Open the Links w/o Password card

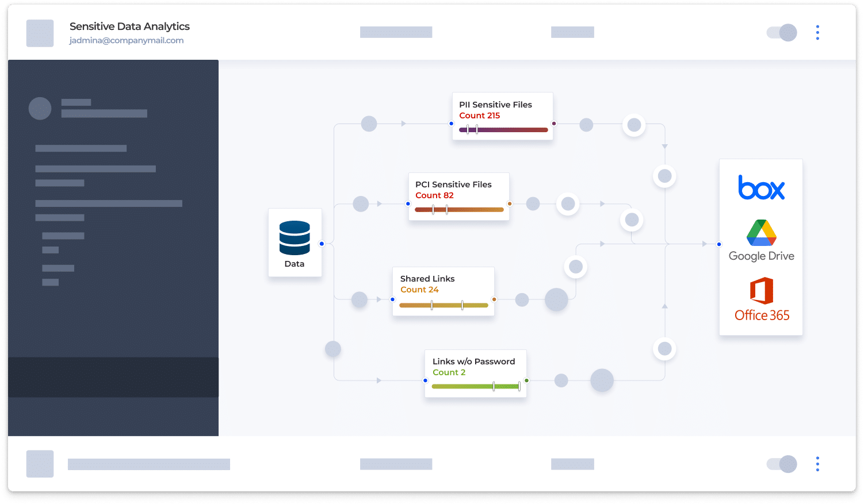475,372
